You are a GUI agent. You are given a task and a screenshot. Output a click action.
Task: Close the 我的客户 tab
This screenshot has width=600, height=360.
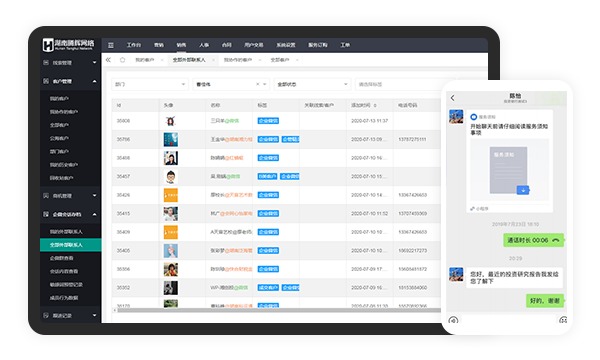[x=162, y=60]
